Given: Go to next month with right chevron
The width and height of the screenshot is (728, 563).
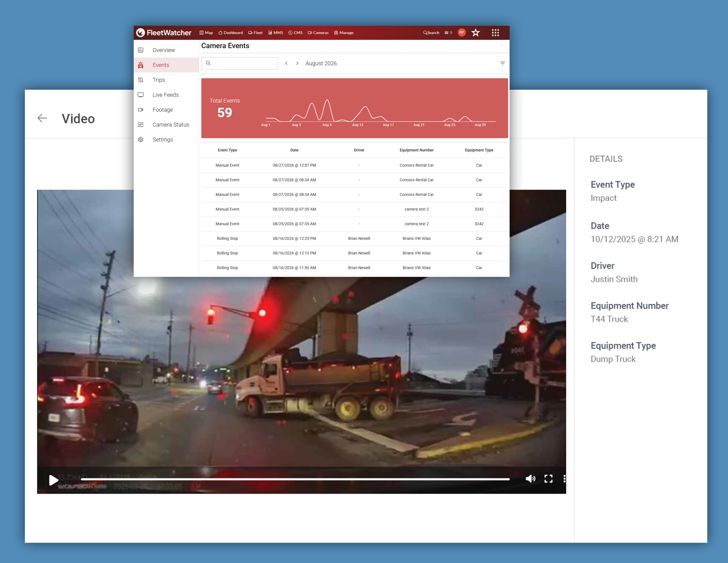Looking at the screenshot, I should point(297,63).
